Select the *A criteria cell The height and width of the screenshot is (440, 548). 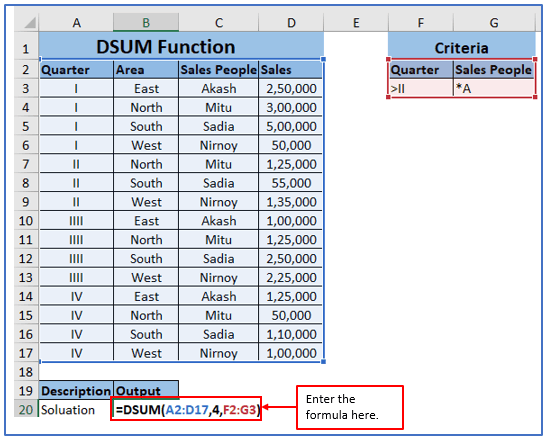(494, 88)
